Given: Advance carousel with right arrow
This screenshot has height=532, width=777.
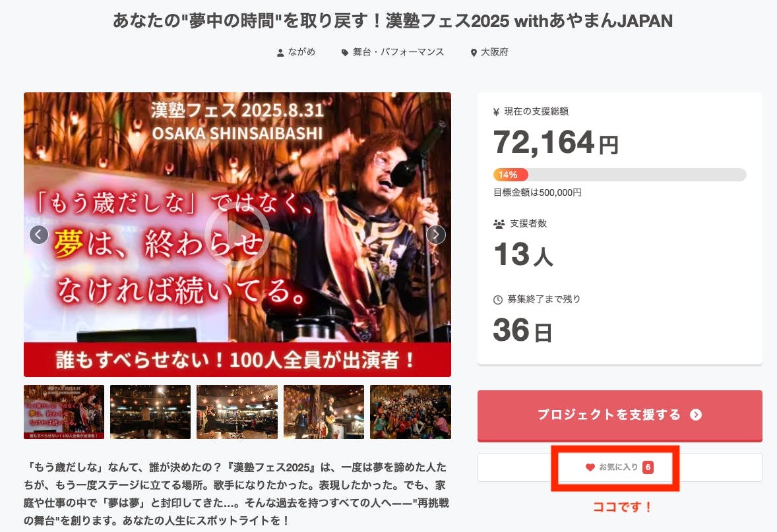Looking at the screenshot, I should pyautogui.click(x=436, y=234).
